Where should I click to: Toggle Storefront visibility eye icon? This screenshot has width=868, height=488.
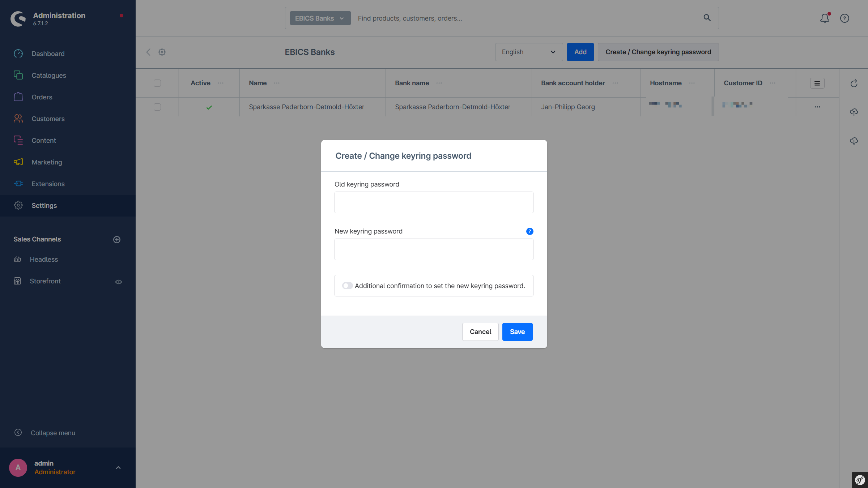coord(118,282)
